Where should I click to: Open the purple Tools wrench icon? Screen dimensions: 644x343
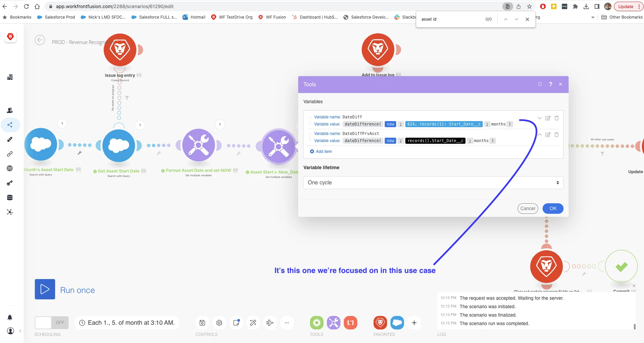pyautogui.click(x=334, y=323)
